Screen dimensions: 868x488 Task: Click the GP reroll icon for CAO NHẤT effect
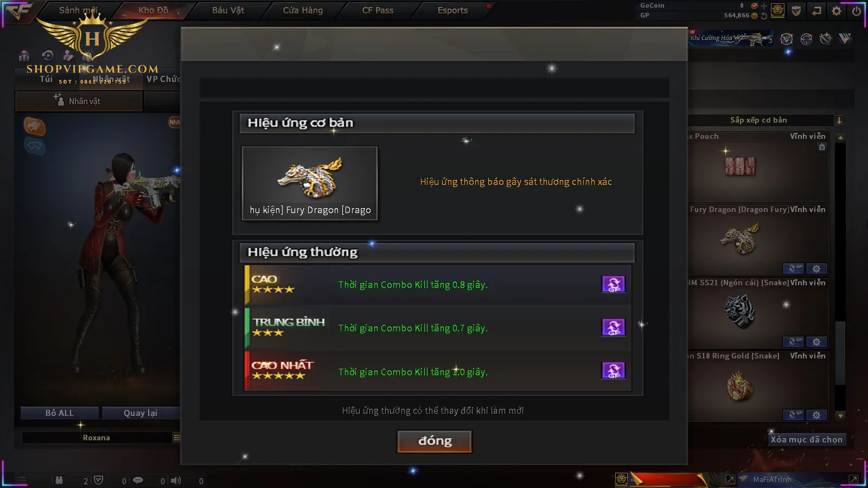click(614, 371)
